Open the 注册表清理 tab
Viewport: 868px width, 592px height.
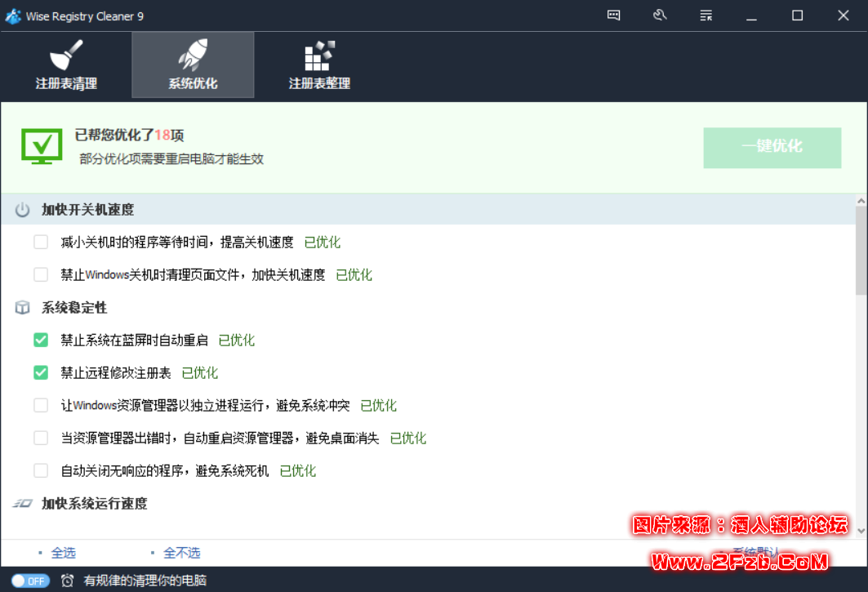(66, 65)
